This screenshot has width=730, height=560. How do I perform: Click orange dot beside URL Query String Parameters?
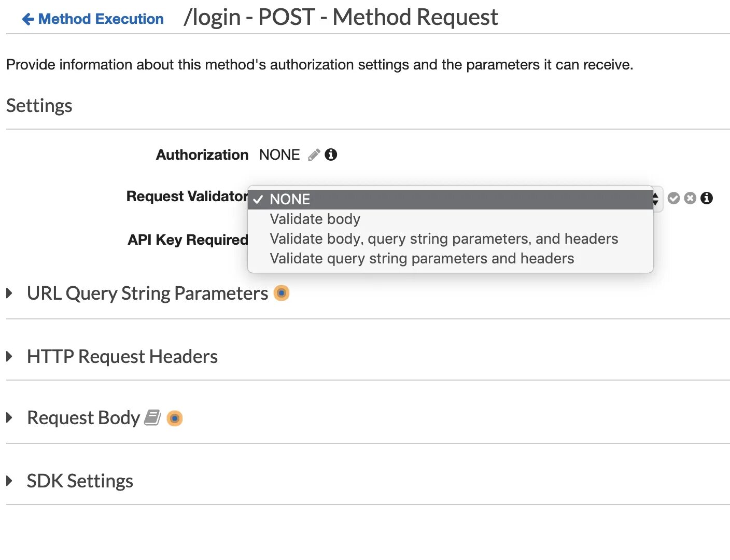pyautogui.click(x=281, y=293)
